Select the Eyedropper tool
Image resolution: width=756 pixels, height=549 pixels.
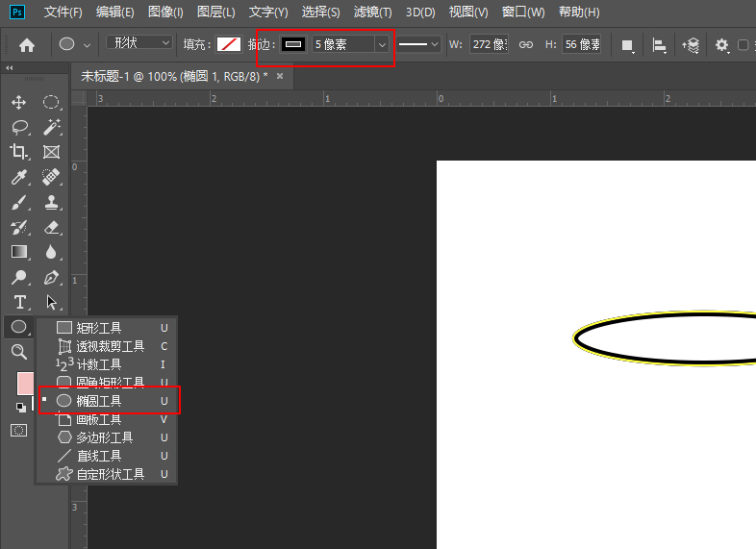click(18, 177)
